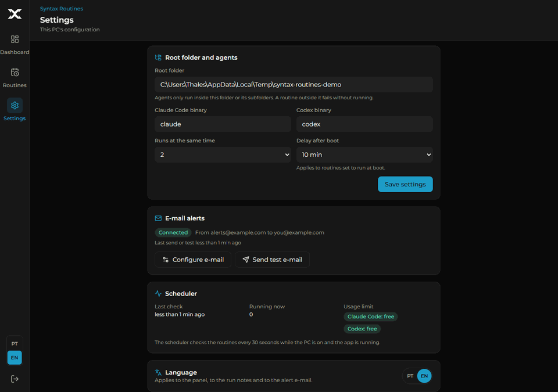Click the pulse icon beside Scheduler
The width and height of the screenshot is (558, 392).
pos(158,293)
